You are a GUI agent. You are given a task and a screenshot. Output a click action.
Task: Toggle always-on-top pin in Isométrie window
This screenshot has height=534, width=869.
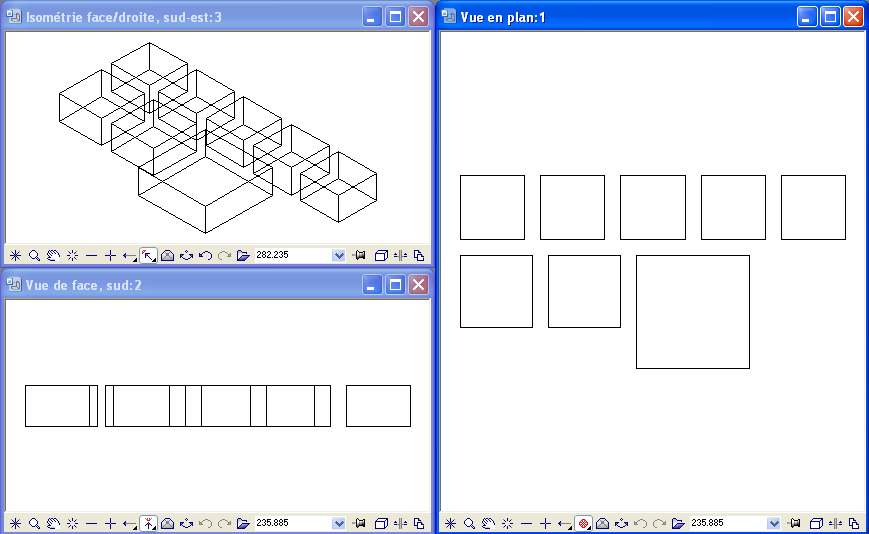pos(360,255)
